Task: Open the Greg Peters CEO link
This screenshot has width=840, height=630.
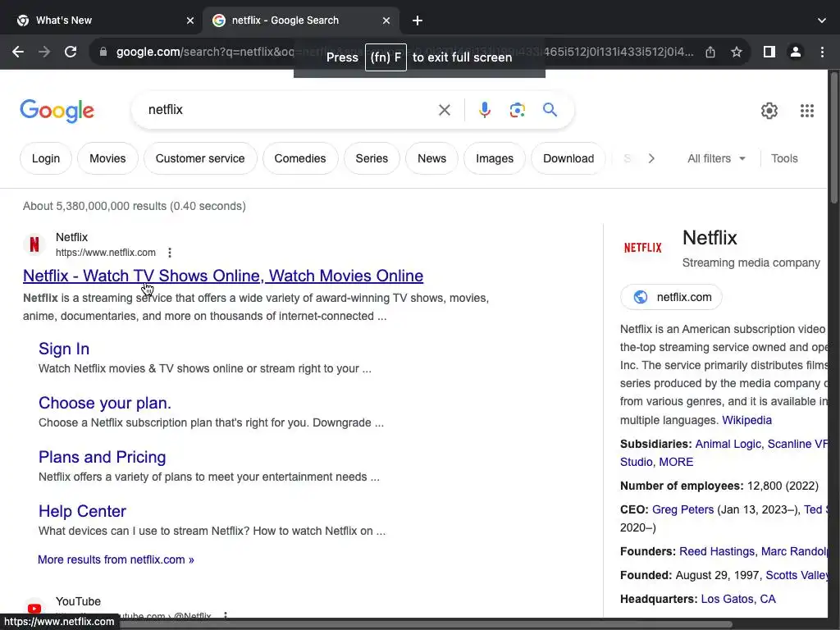Action: 682,509
